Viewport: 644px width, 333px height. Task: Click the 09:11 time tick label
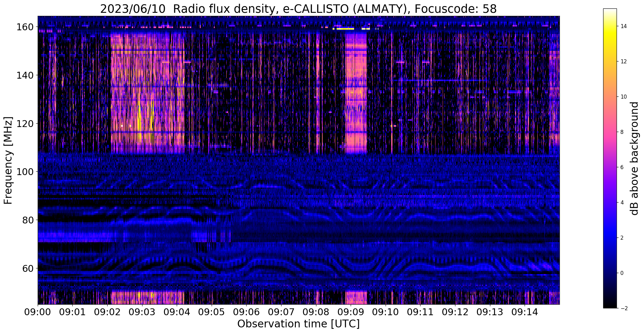(421, 311)
